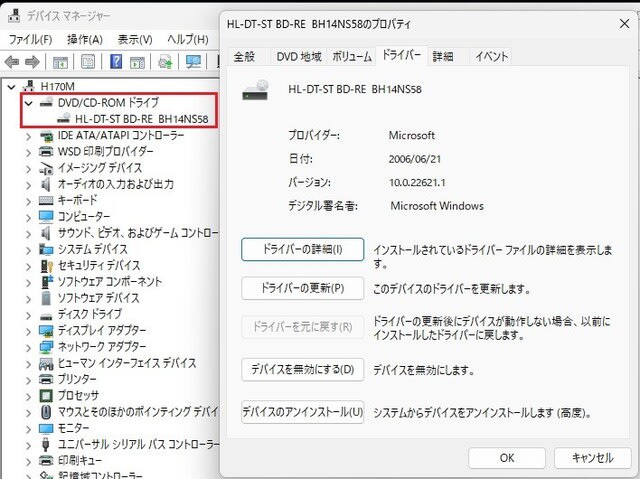
Task: Collapse the DVD/CD-ROM ドライブ category
Action: coord(28,103)
